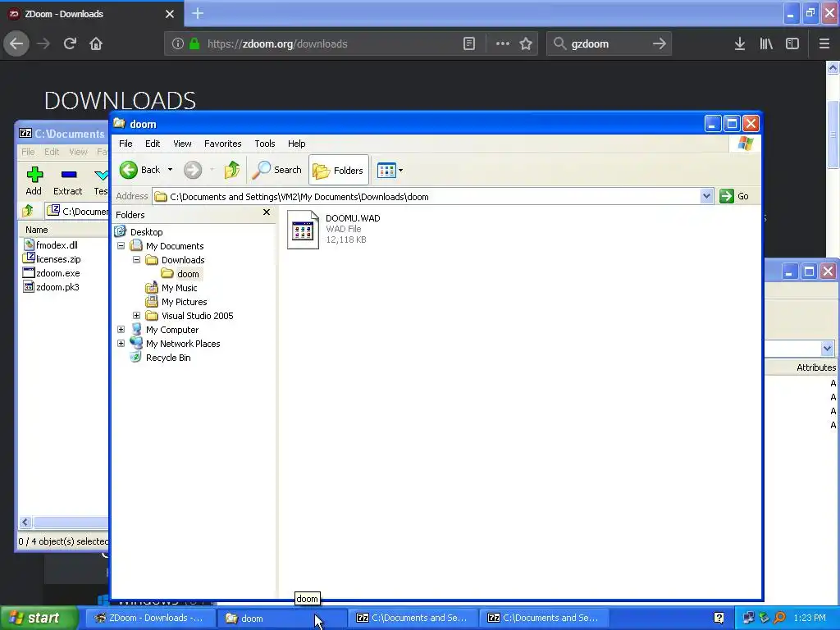Go back in Firefox browser
This screenshot has width=840, height=630.
point(16,44)
